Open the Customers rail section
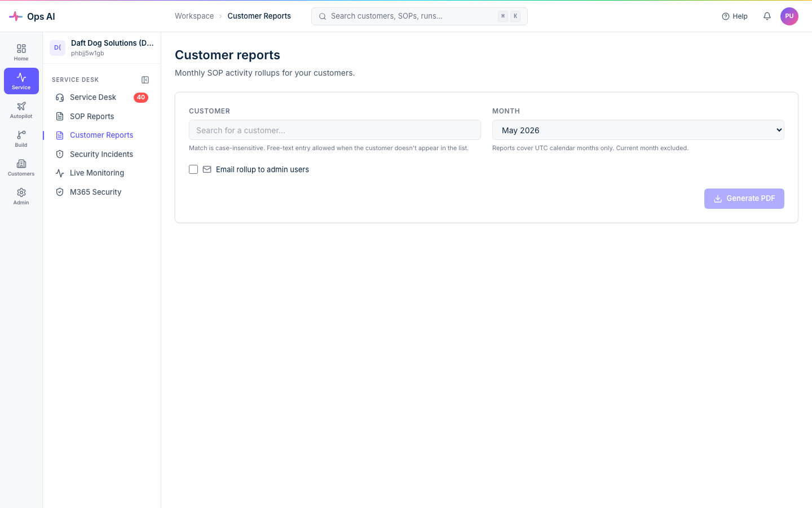This screenshot has width=812, height=508. [21, 167]
